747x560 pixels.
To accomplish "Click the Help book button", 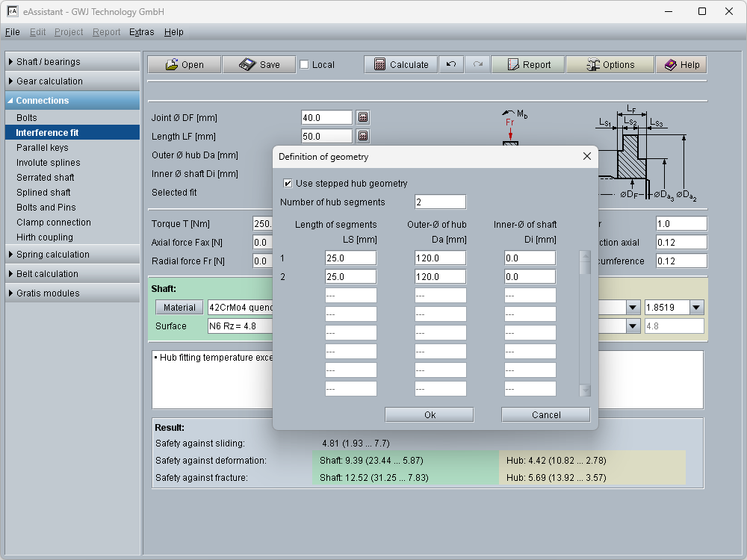I will pos(681,65).
